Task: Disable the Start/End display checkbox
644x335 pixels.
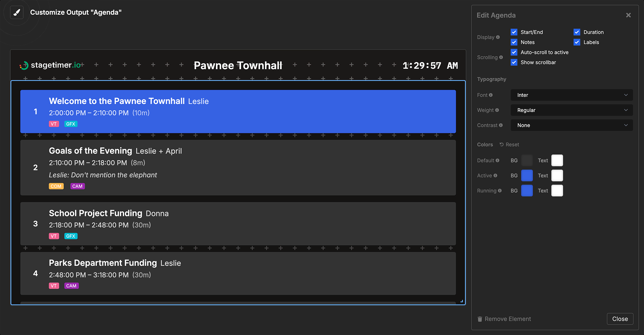Action: 514,32
